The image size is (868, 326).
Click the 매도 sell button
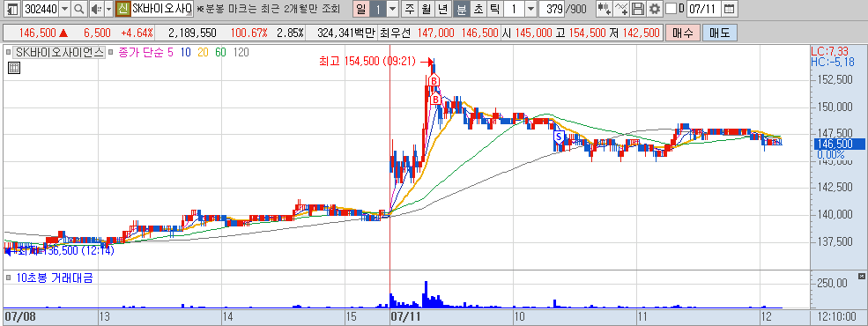coord(720,33)
